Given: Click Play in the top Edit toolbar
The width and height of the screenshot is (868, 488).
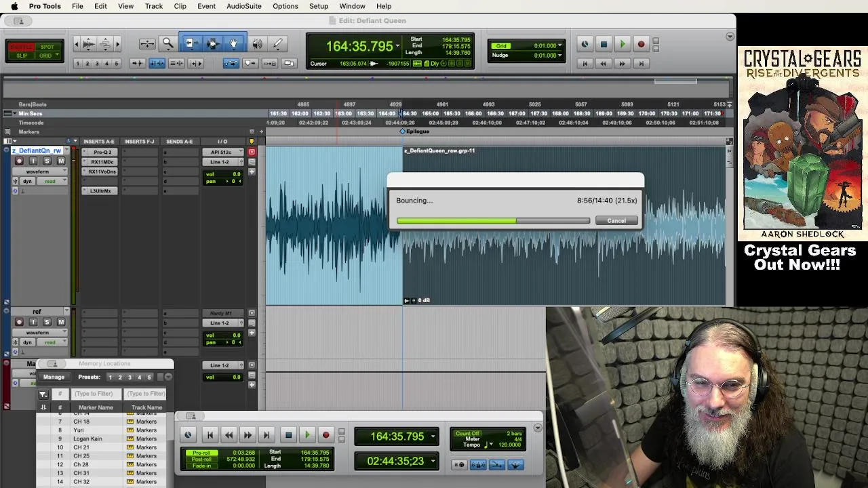Looking at the screenshot, I should tap(622, 45).
